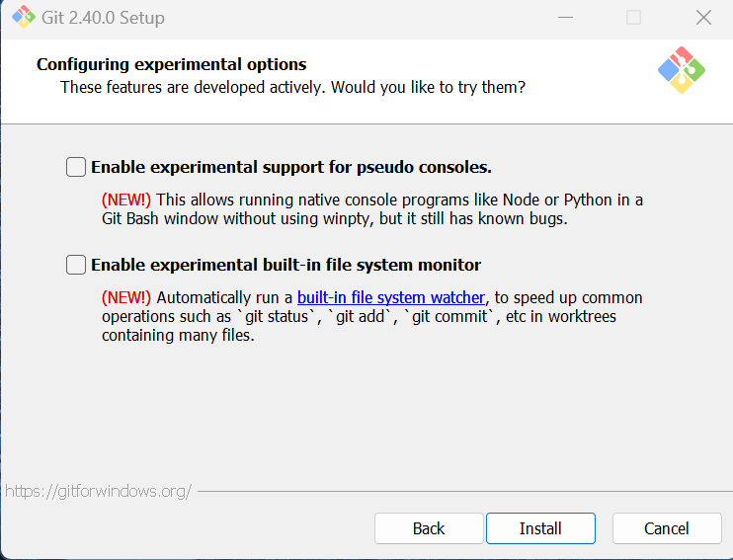Click the Git icon in the title bar
The width and height of the screenshot is (733, 560).
point(24,18)
